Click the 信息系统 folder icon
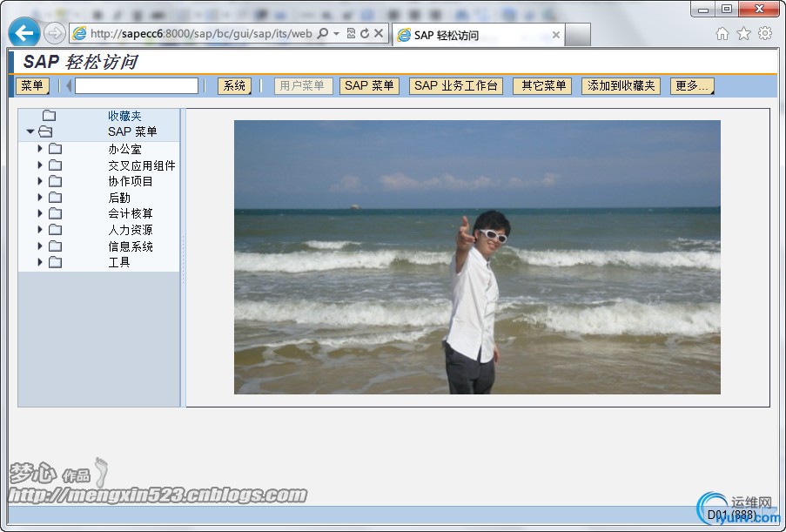 (x=55, y=246)
